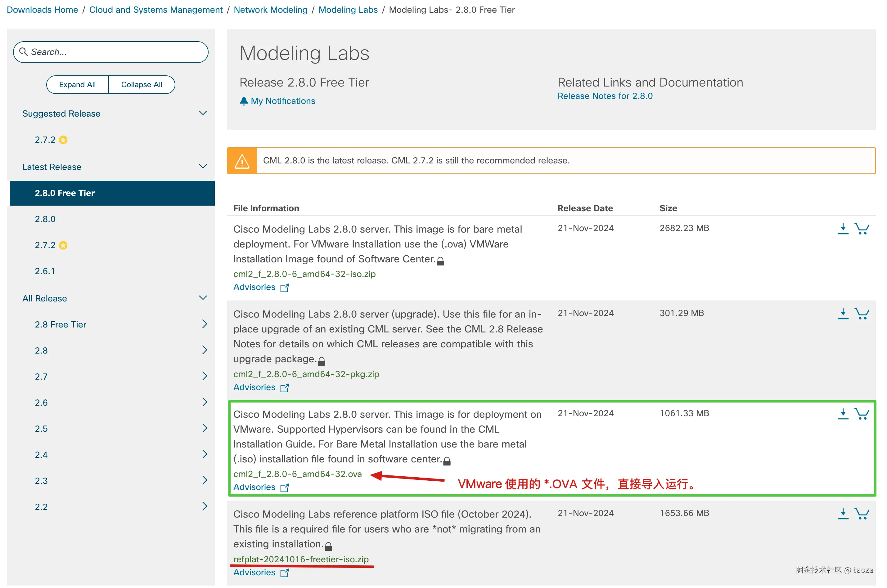
Task: Go to Network Modeling breadcrumb
Action: click(x=270, y=10)
